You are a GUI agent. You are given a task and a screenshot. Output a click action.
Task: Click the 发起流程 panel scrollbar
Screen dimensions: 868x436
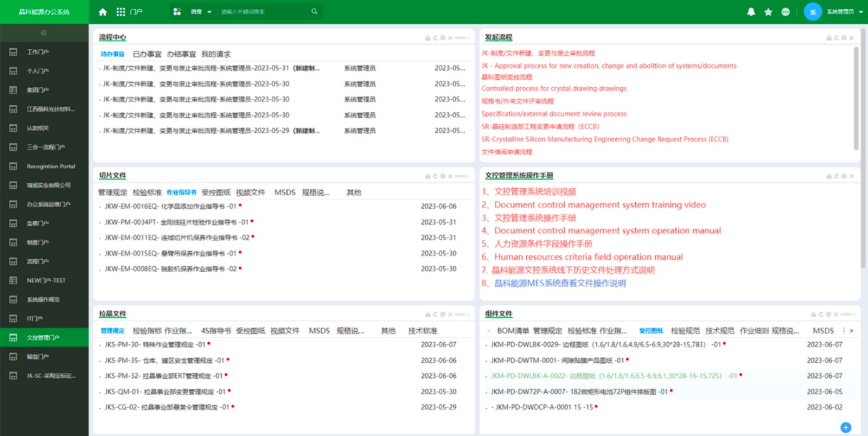856,98
